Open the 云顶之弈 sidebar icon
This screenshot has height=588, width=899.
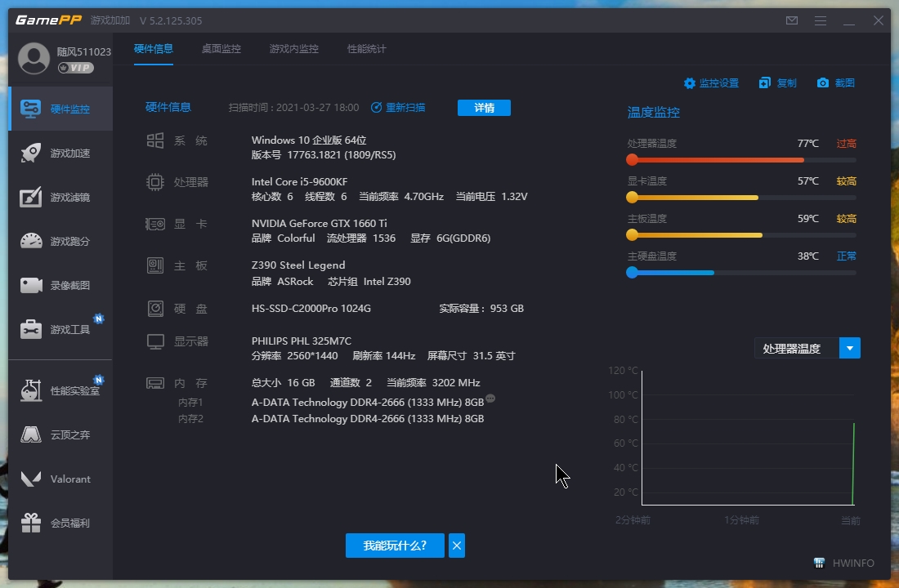tap(31, 434)
